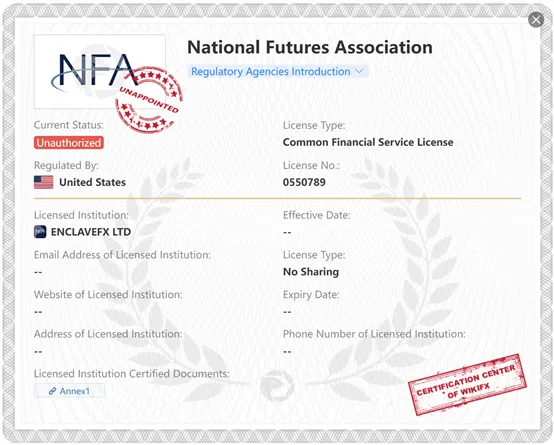The height and width of the screenshot is (445, 554).
Task: Click the red Unappointed stamp
Action: 149,100
